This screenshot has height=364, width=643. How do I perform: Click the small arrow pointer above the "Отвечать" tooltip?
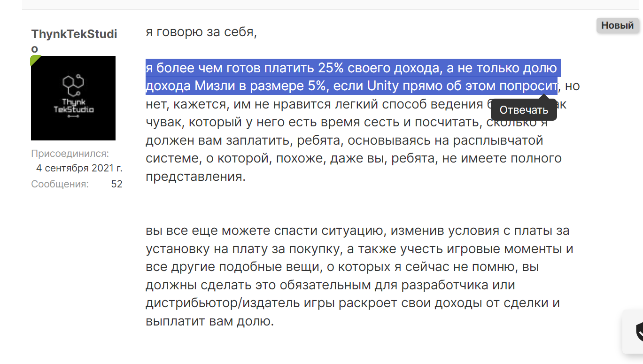point(545,97)
